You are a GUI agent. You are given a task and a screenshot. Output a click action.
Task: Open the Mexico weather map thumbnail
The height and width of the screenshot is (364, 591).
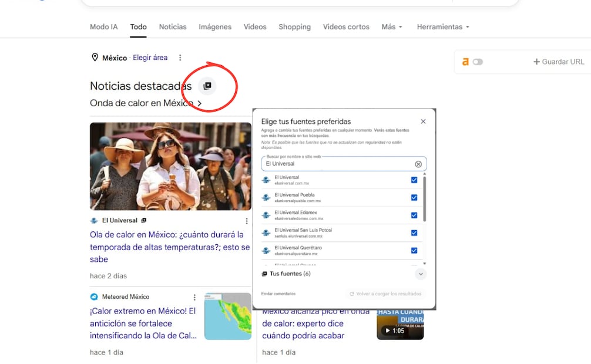click(228, 316)
